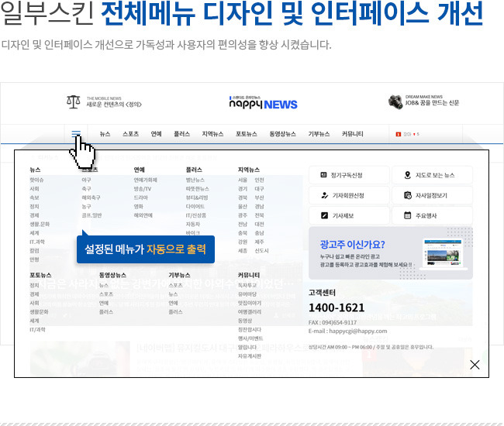This screenshot has width=504, height=426.
Task: Open 칼럼 under the 뉴스 column
Action: [x=34, y=250]
